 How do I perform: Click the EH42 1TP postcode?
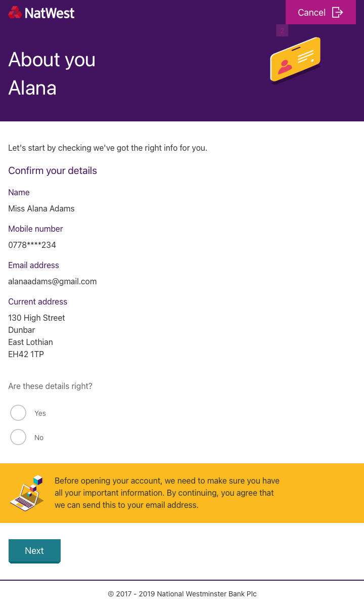pyautogui.click(x=26, y=354)
